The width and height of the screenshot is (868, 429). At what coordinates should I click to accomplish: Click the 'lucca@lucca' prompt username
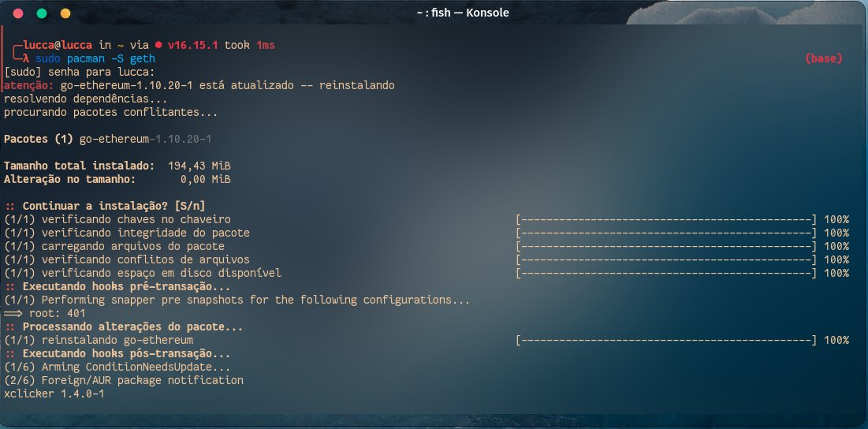(x=58, y=46)
